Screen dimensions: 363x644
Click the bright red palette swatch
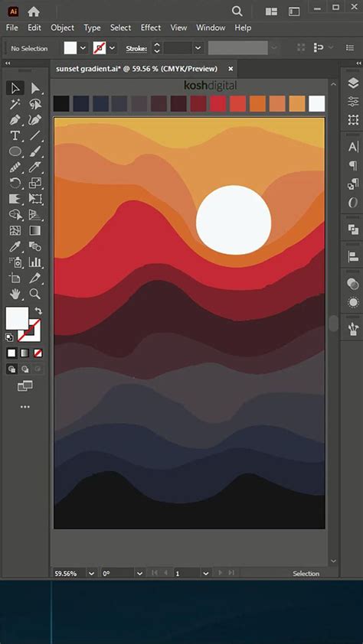218,103
